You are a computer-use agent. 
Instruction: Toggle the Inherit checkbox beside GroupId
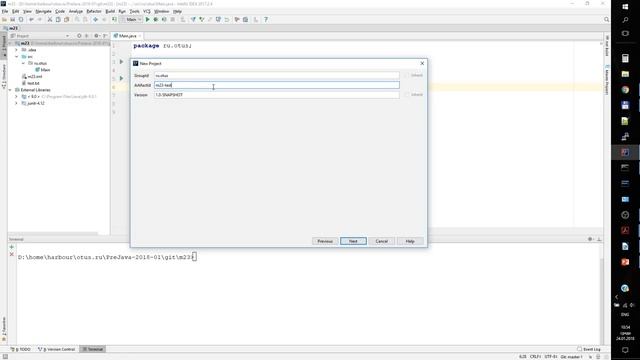coord(407,76)
